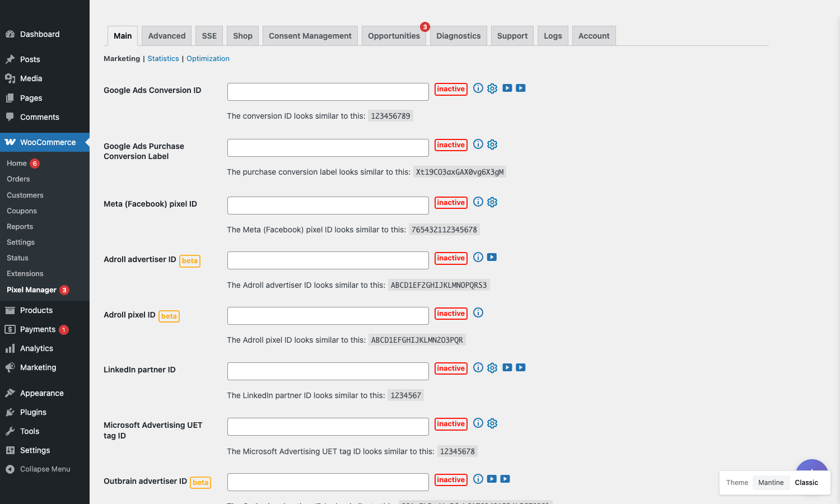Viewport: 840px width, 504px height.
Task: Click the Dashboard gauge icon in sidebar
Action: pyautogui.click(x=10, y=34)
